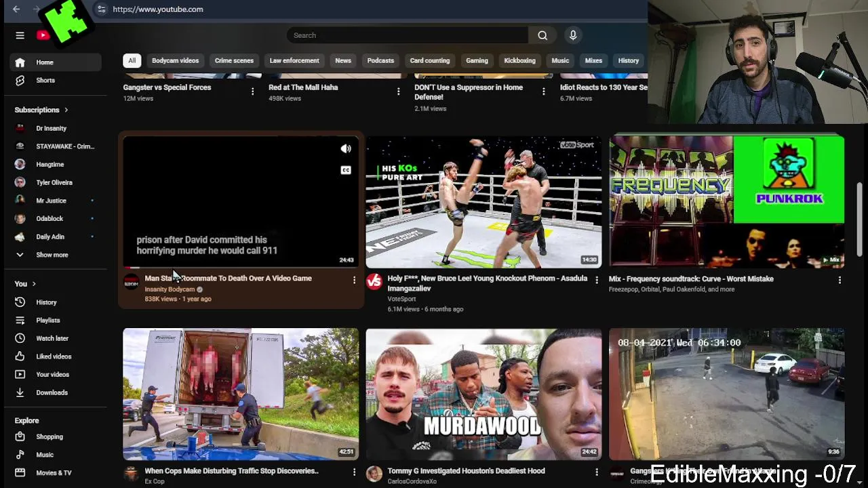This screenshot has height=488, width=868.
Task: Go back with the browser back arrow
Action: click(x=16, y=9)
